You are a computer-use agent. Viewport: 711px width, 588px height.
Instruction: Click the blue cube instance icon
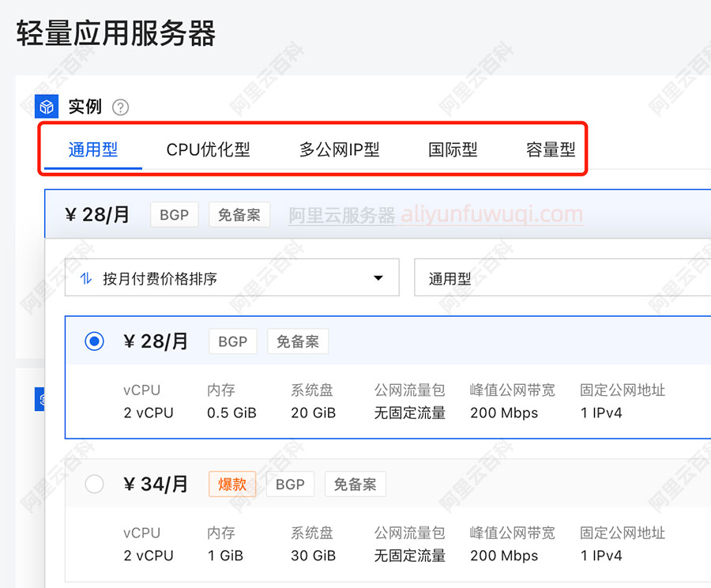[47, 106]
